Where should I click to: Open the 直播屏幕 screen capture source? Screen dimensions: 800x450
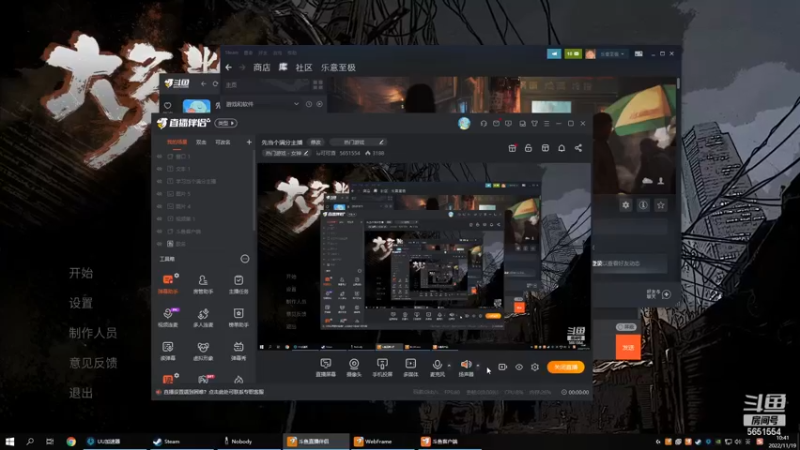click(x=326, y=367)
